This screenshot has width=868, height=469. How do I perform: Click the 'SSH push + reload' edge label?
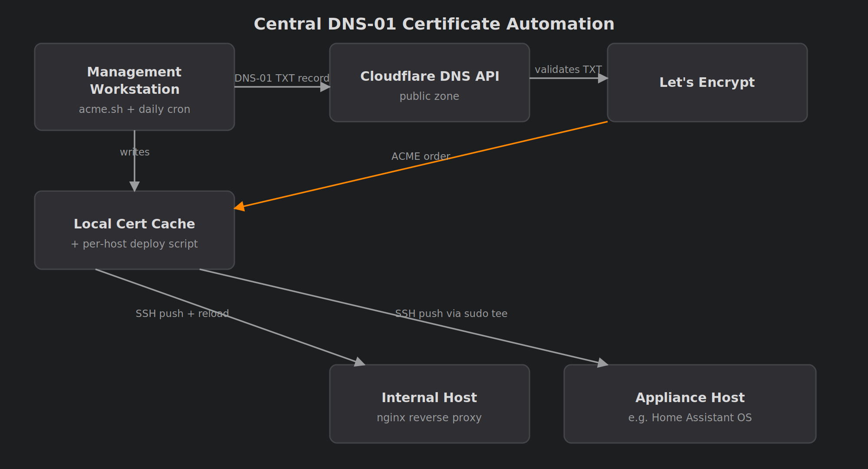tap(182, 314)
